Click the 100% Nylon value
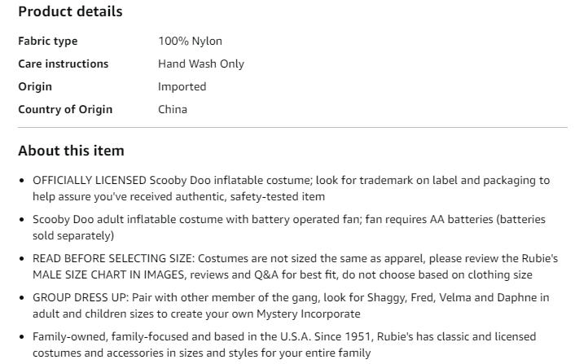The width and height of the screenshot is (588, 364). pyautogui.click(x=190, y=41)
